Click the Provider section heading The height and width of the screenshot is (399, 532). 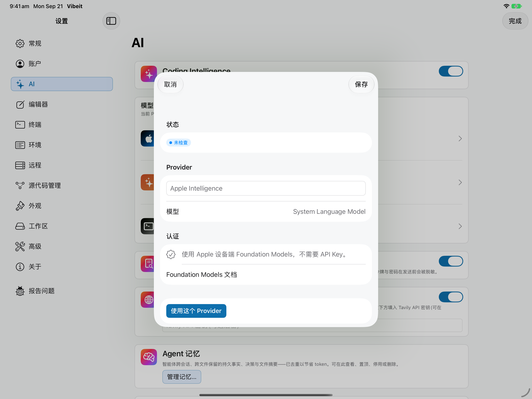point(179,167)
